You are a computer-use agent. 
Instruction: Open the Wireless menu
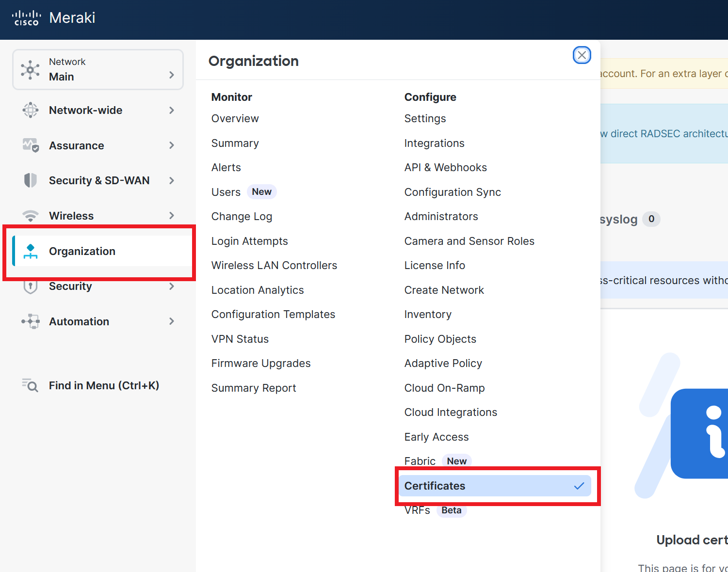pos(98,216)
